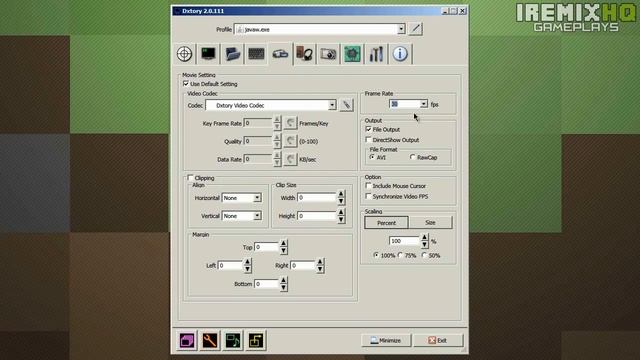Screen dimensions: 640x360
Task: Select 75% scaling radio button
Action: (400, 255)
